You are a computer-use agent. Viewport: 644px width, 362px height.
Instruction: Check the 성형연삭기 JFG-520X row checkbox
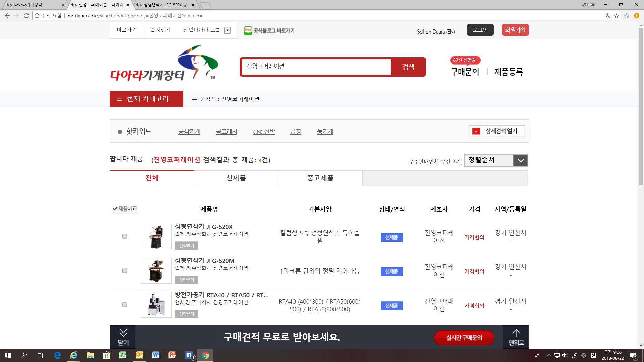pyautogui.click(x=125, y=236)
